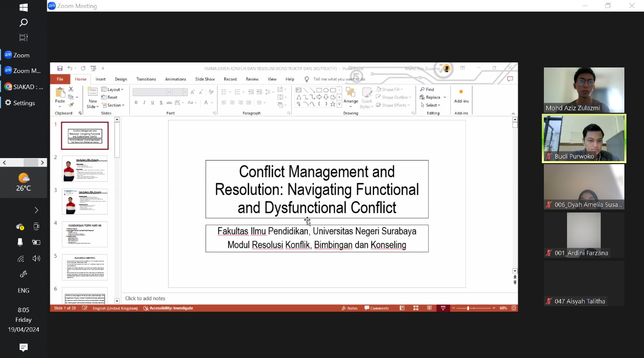This screenshot has width=644, height=358.
Task: Open the Transitions ribbon tab
Action: point(146,79)
